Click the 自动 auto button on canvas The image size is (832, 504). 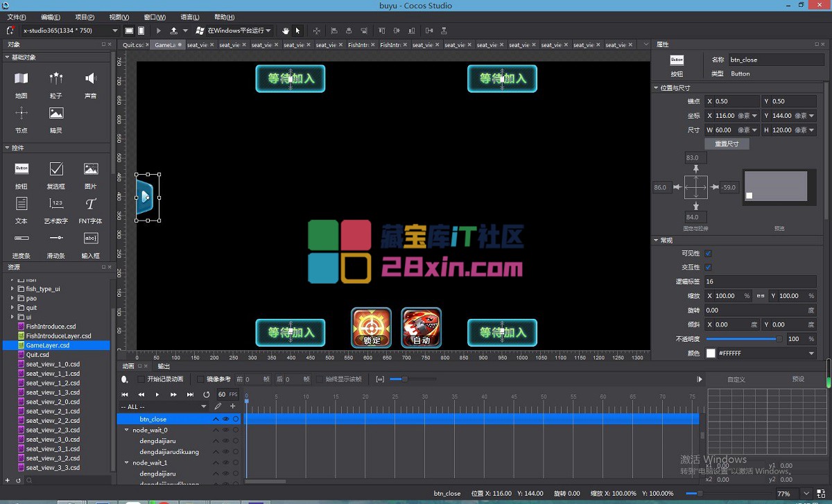[422, 328]
